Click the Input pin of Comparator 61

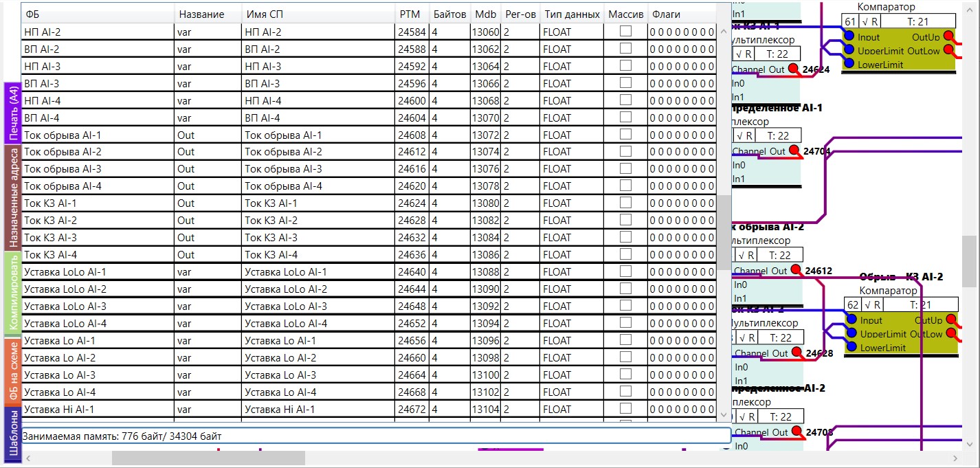849,36
